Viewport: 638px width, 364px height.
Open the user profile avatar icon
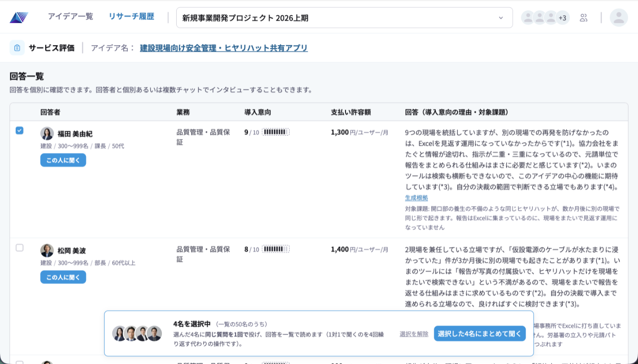[619, 18]
